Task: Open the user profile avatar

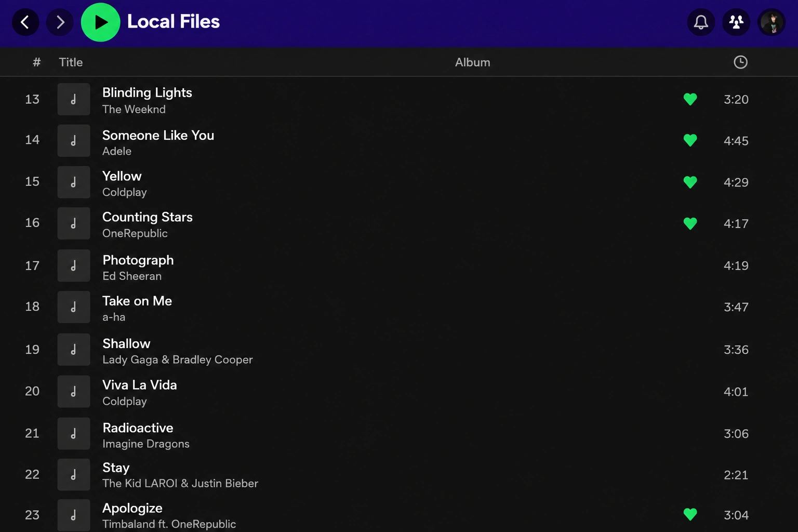Action: pos(772,22)
